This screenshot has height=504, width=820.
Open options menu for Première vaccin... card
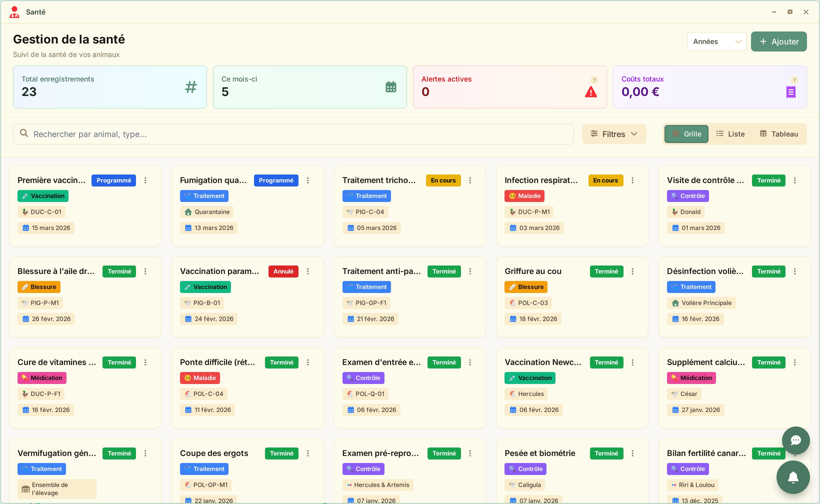coord(145,180)
